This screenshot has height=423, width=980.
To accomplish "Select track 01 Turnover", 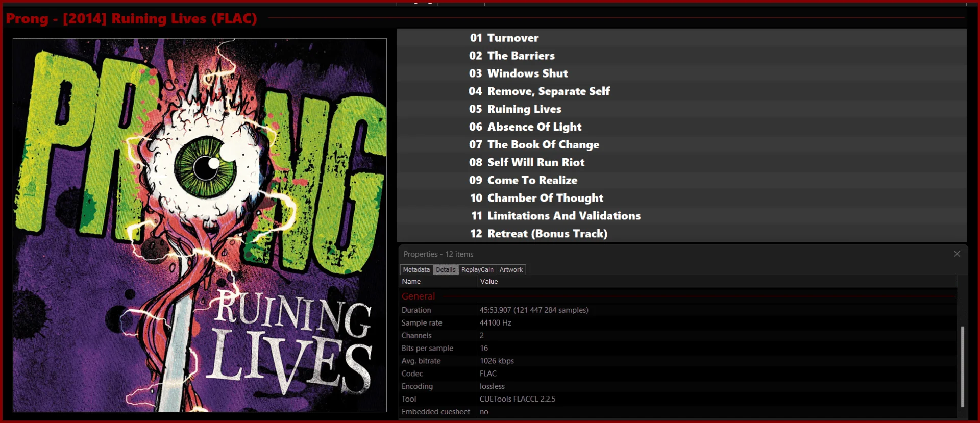I will click(x=682, y=38).
